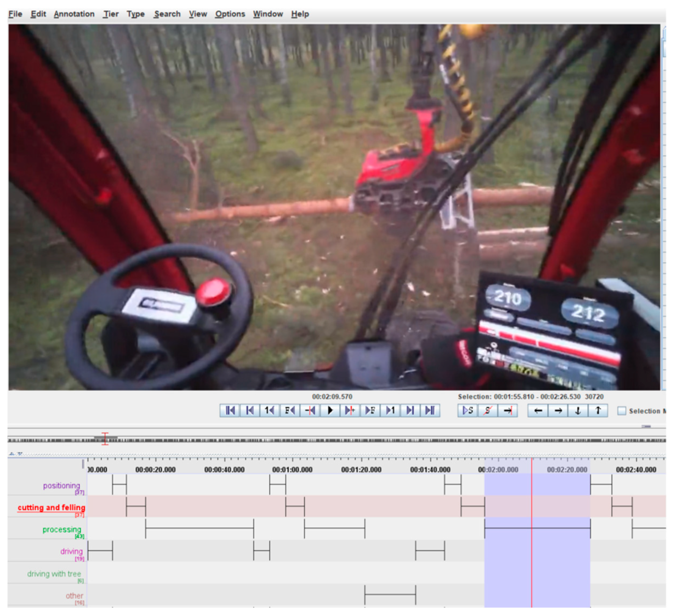Image resolution: width=673 pixels, height=616 pixels.
Task: Select the cutting and felling tier label
Action: tap(52, 508)
